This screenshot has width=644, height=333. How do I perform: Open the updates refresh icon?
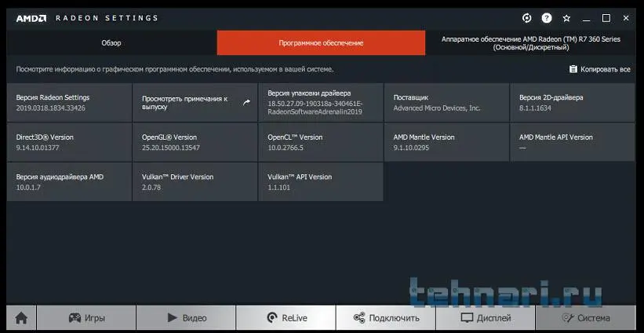coord(526,18)
